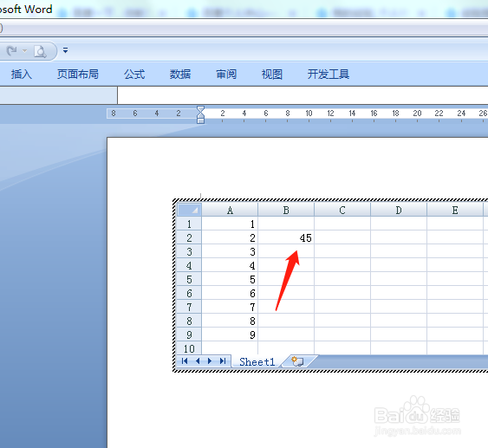Select row 5 header
Image resolution: width=488 pixels, height=448 pixels.
[189, 279]
